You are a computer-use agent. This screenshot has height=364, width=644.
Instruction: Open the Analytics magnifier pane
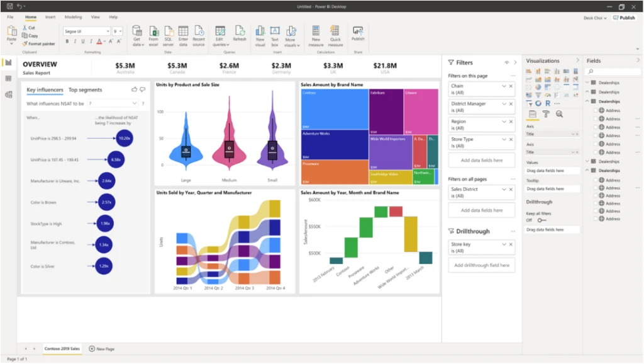click(560, 113)
